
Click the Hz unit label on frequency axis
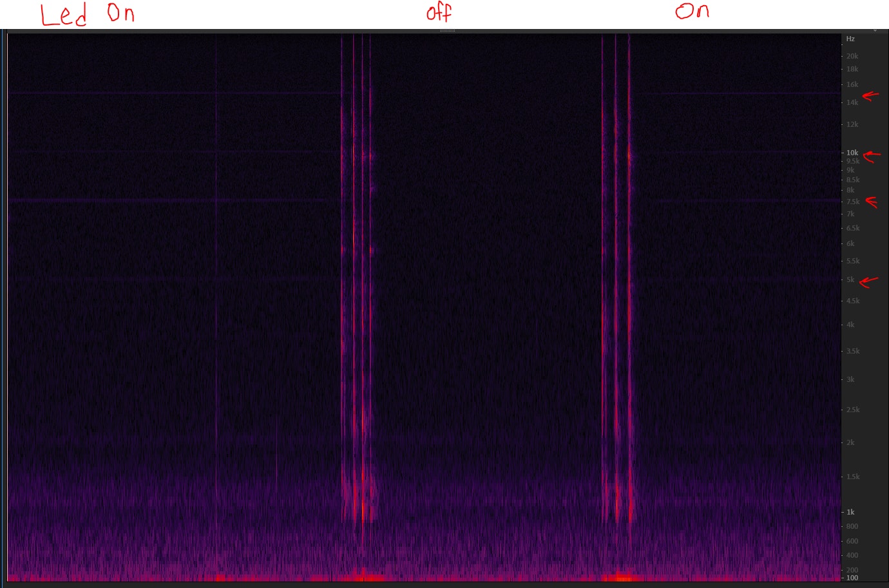coord(850,39)
